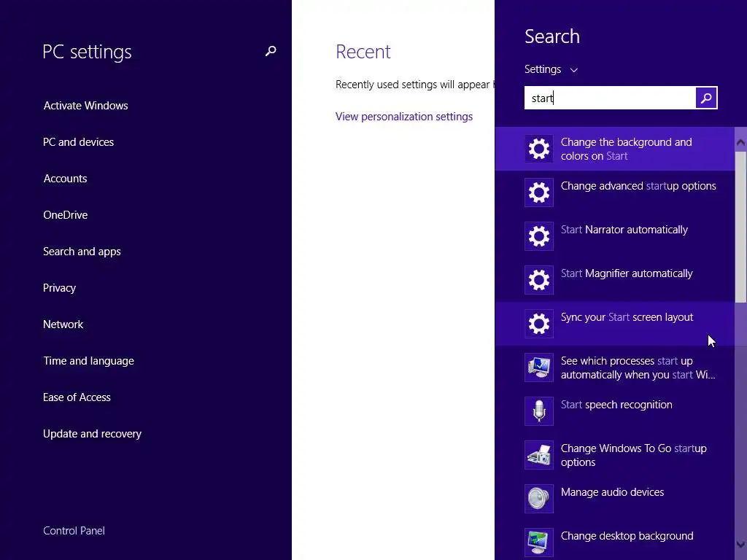747x560 pixels.
Task: Click microphone icon for Start speech recognition
Action: [x=539, y=411]
